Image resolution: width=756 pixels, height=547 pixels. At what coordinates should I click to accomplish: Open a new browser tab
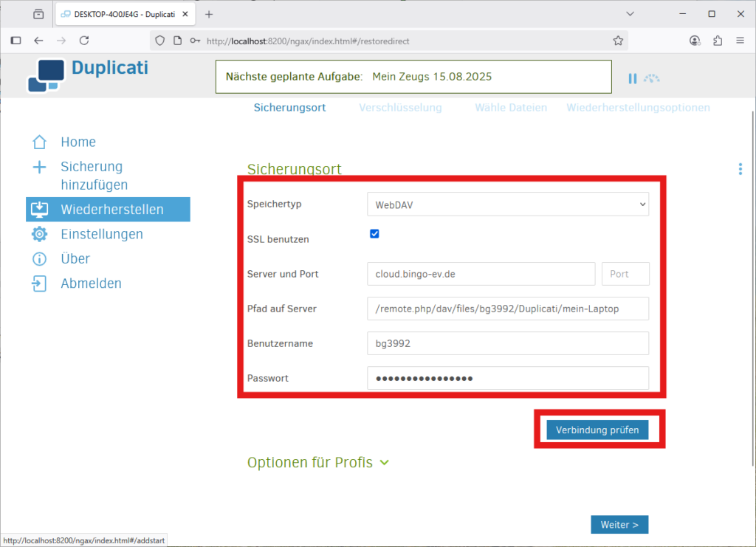click(209, 15)
